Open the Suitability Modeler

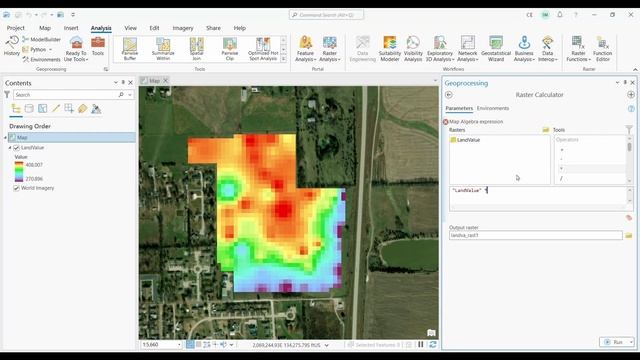pos(390,49)
